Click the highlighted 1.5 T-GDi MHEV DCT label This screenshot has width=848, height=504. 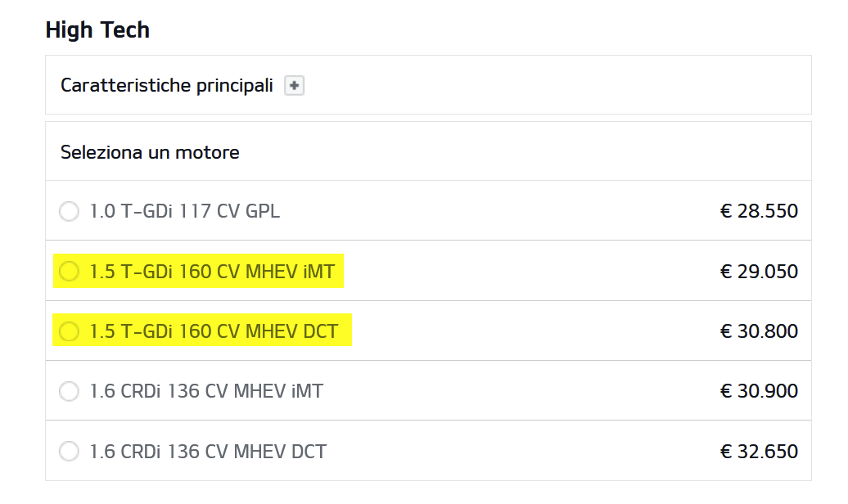[214, 331]
